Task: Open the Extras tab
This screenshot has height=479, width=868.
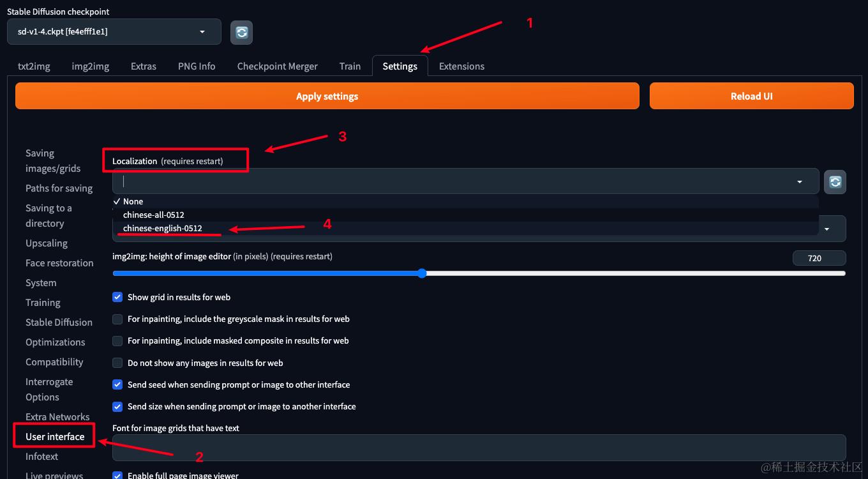Action: coord(144,66)
